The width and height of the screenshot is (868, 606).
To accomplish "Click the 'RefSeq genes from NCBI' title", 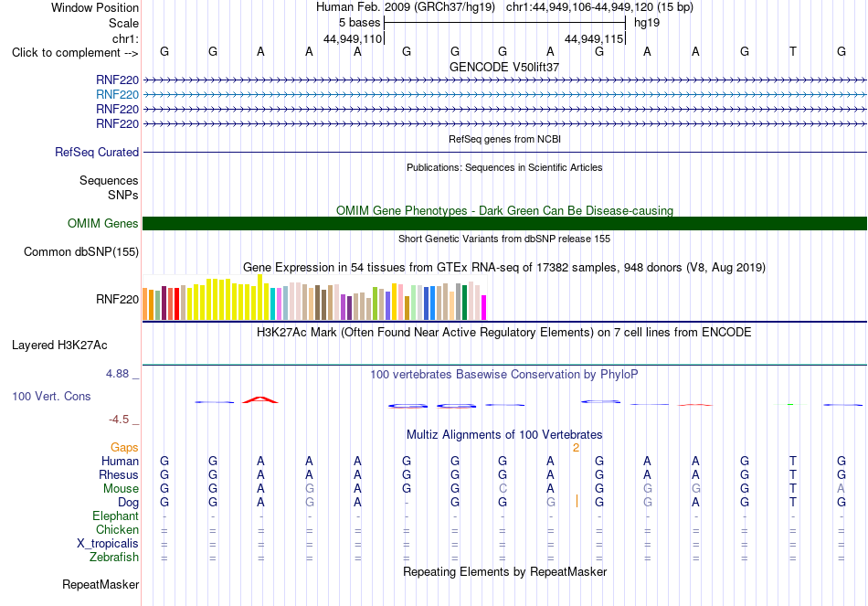I will click(504, 139).
